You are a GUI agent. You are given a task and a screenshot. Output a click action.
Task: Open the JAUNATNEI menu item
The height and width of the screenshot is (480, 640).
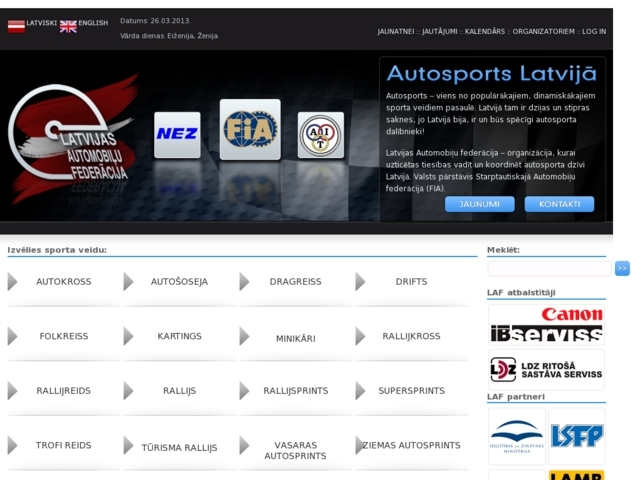[x=396, y=31]
